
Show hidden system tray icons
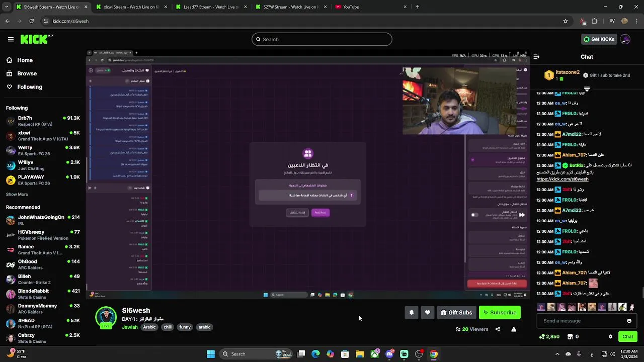click(x=557, y=354)
